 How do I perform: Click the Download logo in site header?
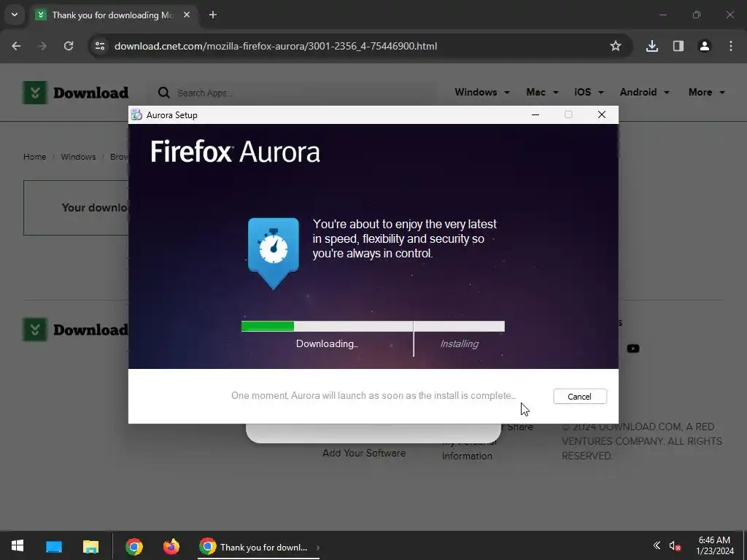[76, 93]
